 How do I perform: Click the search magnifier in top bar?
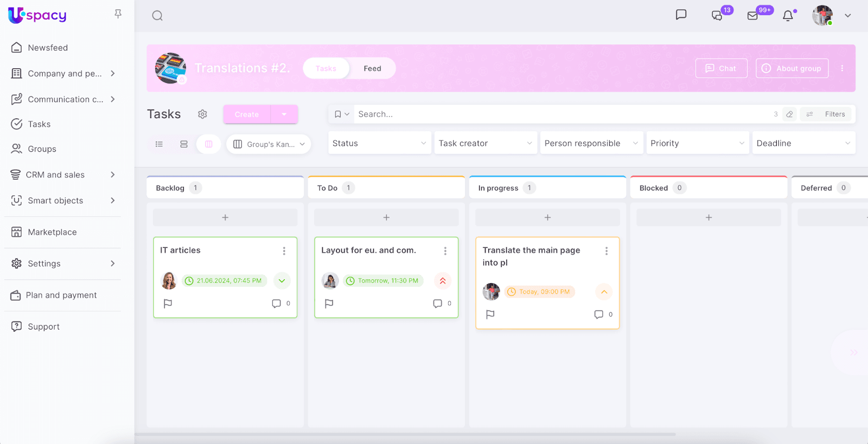(x=157, y=16)
